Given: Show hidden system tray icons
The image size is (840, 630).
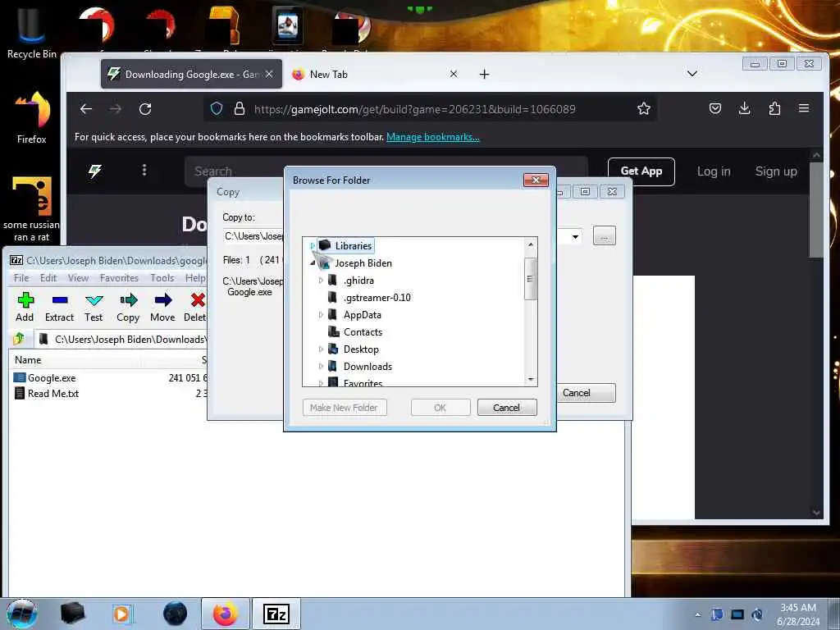Looking at the screenshot, I should [x=697, y=614].
